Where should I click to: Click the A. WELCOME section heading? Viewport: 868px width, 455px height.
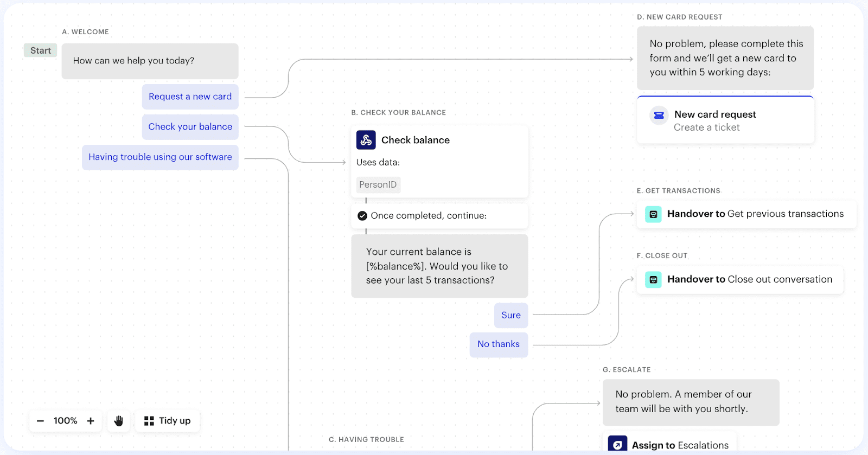(x=85, y=32)
